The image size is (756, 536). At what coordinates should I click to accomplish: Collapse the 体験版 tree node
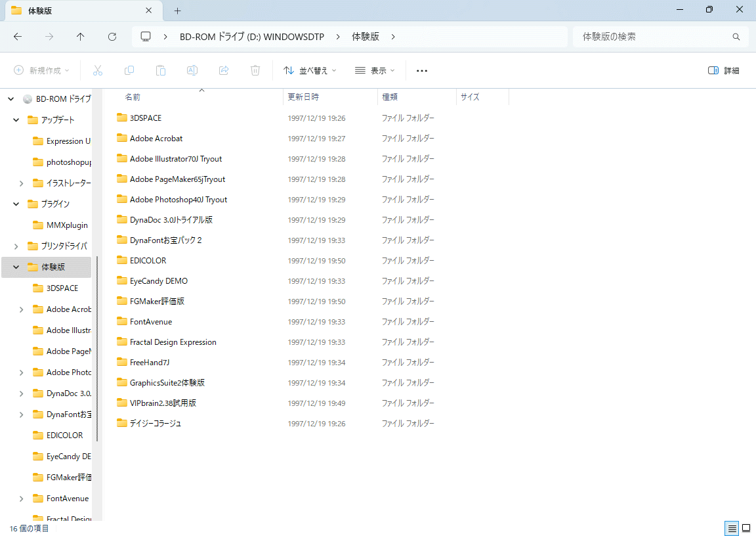(16, 267)
